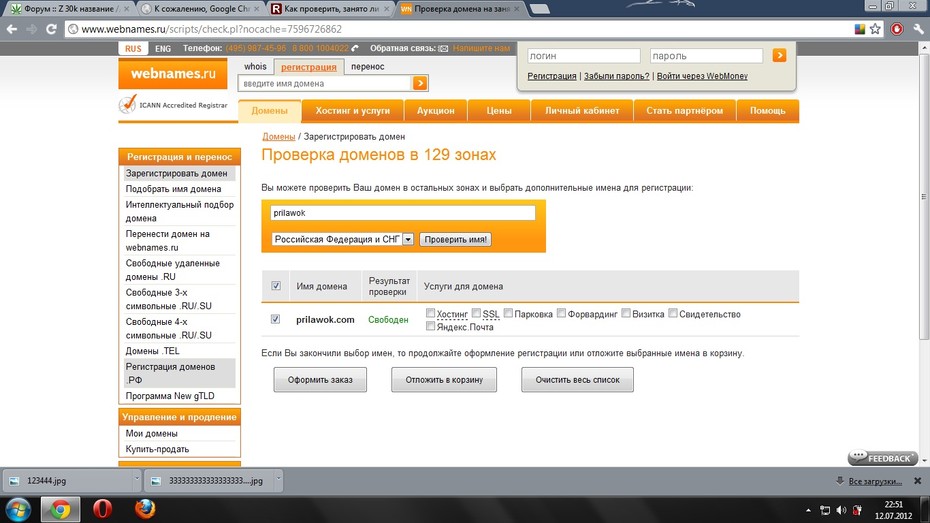Switch to Форум Z 30k название tab
The height and width of the screenshot is (523, 930).
(x=69, y=9)
